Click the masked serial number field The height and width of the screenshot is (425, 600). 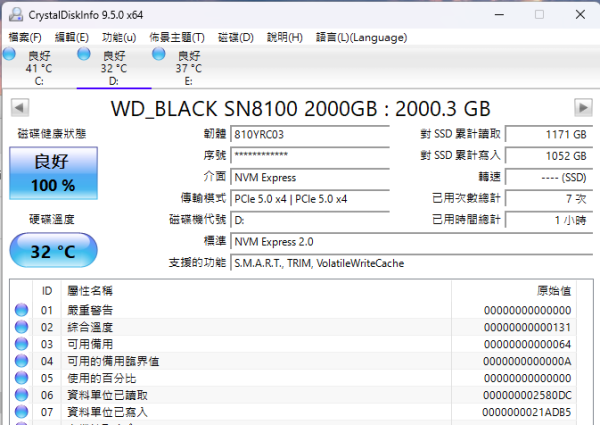click(310, 156)
